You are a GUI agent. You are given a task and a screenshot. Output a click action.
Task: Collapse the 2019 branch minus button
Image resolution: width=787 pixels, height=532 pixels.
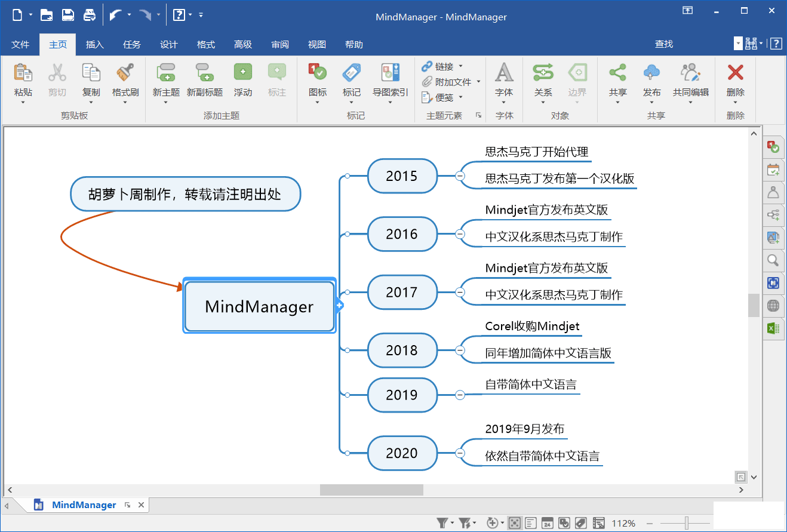click(460, 395)
